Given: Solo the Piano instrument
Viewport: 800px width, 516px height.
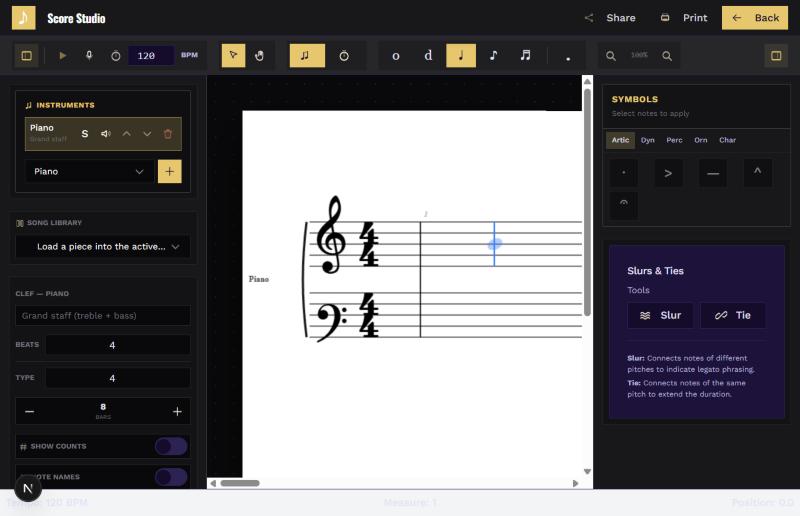Looking at the screenshot, I should (85, 134).
